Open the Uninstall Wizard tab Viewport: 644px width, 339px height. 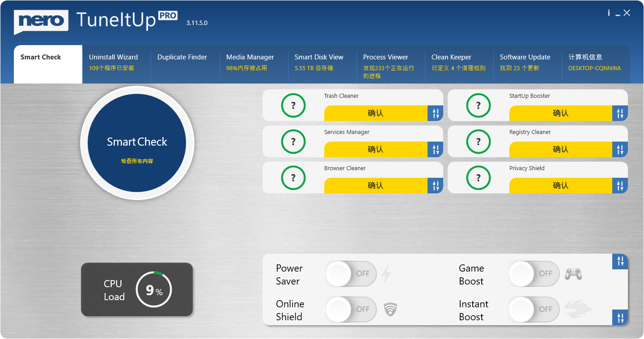pos(117,64)
